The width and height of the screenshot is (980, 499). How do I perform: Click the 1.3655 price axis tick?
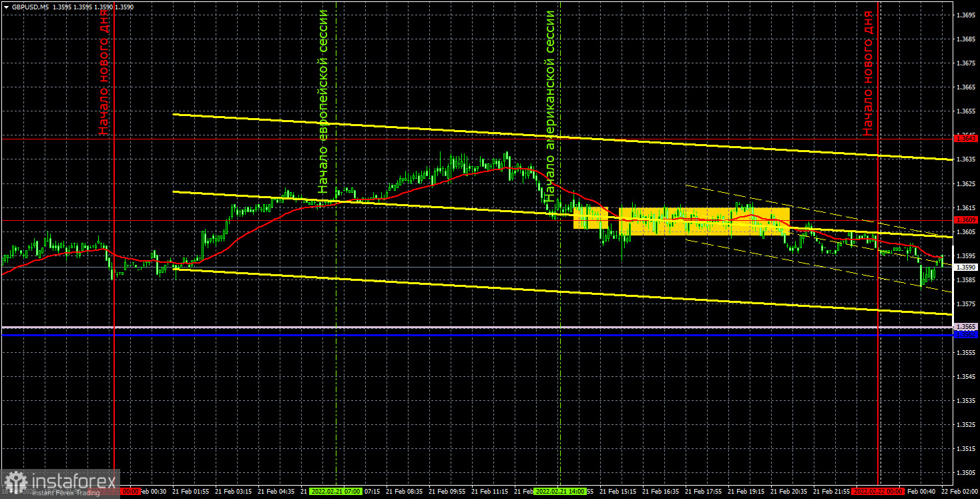click(x=966, y=111)
